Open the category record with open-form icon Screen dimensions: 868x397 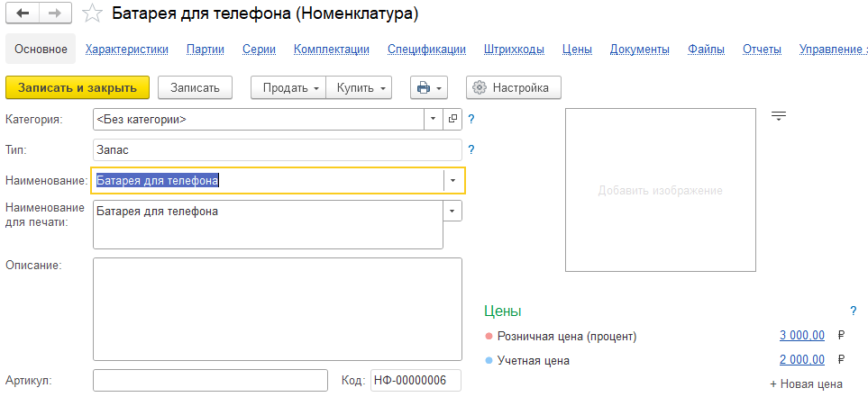click(x=452, y=119)
